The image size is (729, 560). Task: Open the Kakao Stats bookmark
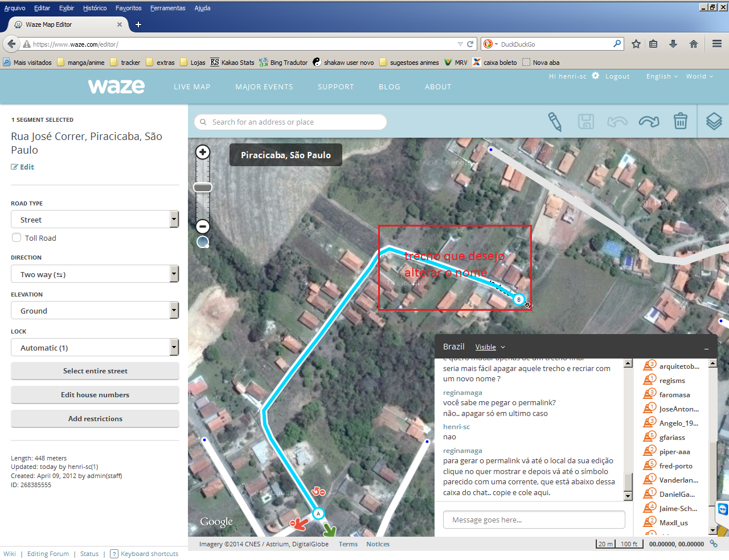click(232, 63)
